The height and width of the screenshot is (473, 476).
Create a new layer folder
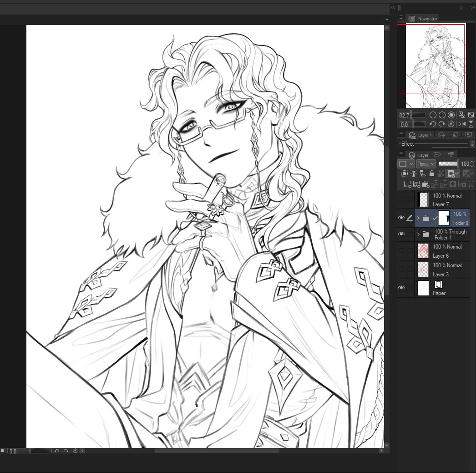[425, 184]
